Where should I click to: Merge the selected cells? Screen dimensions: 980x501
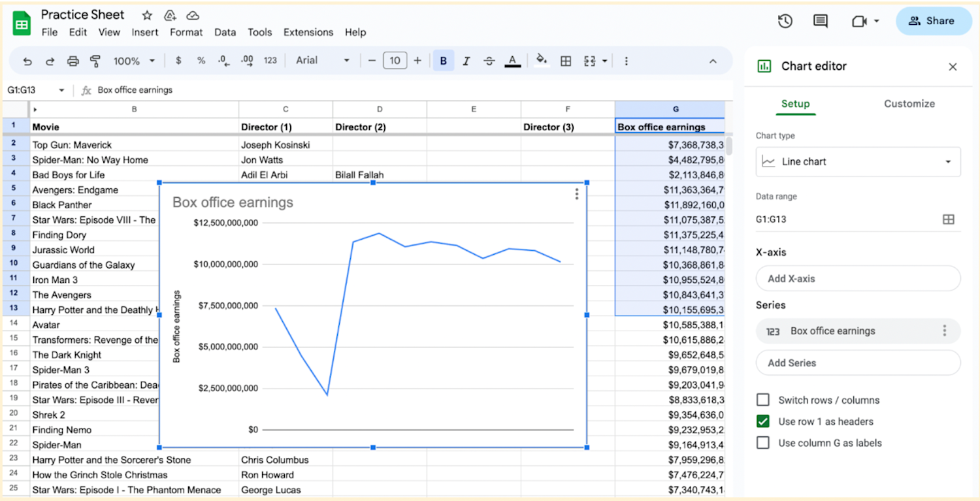click(x=590, y=61)
